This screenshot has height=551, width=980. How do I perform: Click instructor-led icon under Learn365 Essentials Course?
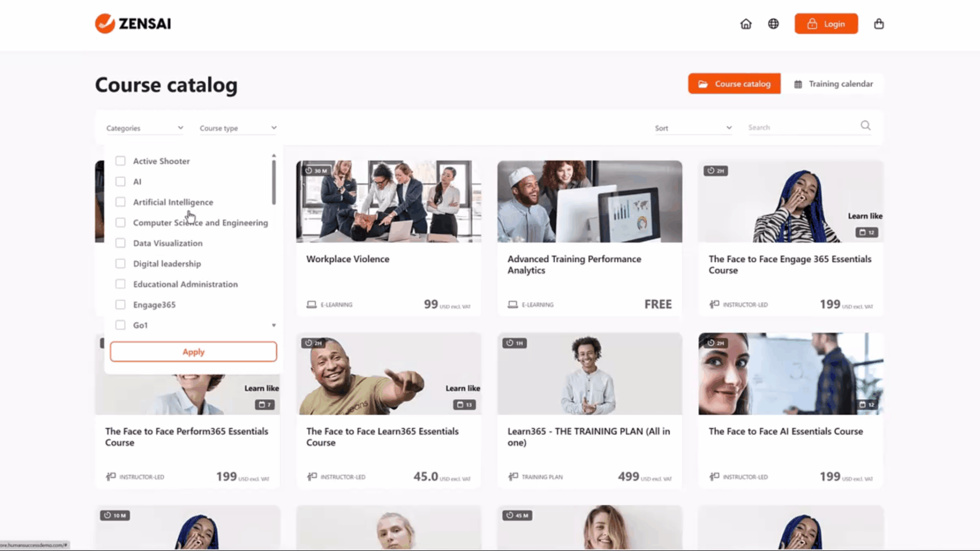(311, 477)
